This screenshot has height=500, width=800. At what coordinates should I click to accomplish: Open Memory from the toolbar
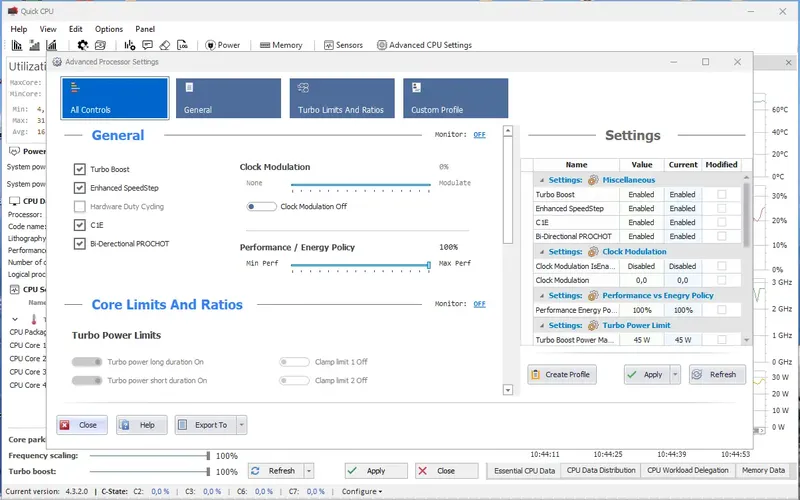[281, 45]
